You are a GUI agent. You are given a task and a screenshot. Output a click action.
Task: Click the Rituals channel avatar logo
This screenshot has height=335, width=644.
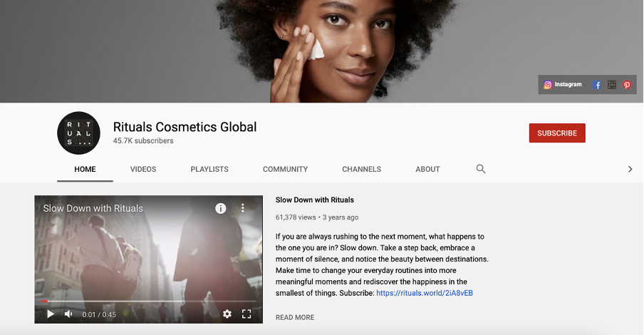pyautogui.click(x=78, y=133)
